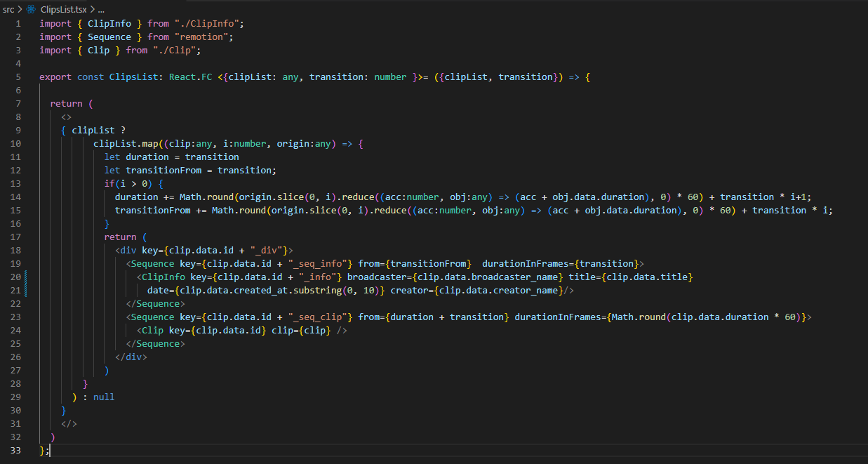Screen dimensions: 868x464
Task: Click the "./ClipInfo" import path string
Action: 207,23
